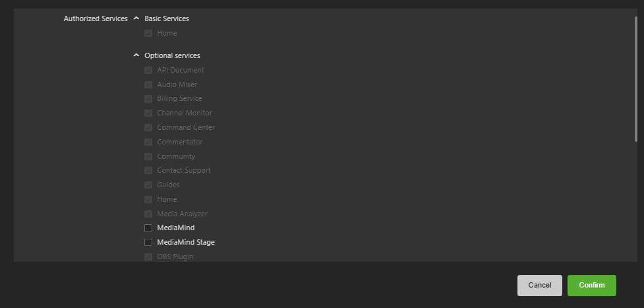The image size is (644, 308).
Task: Toggle the Contact Support checkbox
Action: pos(148,171)
